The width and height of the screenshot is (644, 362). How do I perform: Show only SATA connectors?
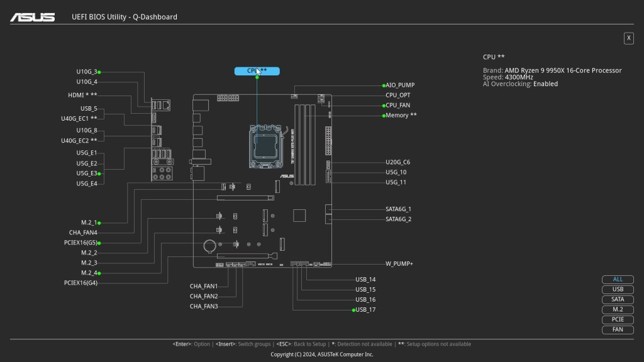click(618, 300)
